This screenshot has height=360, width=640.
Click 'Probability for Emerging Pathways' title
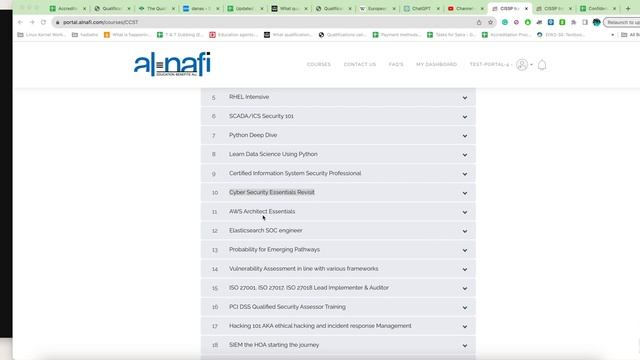[274, 250]
